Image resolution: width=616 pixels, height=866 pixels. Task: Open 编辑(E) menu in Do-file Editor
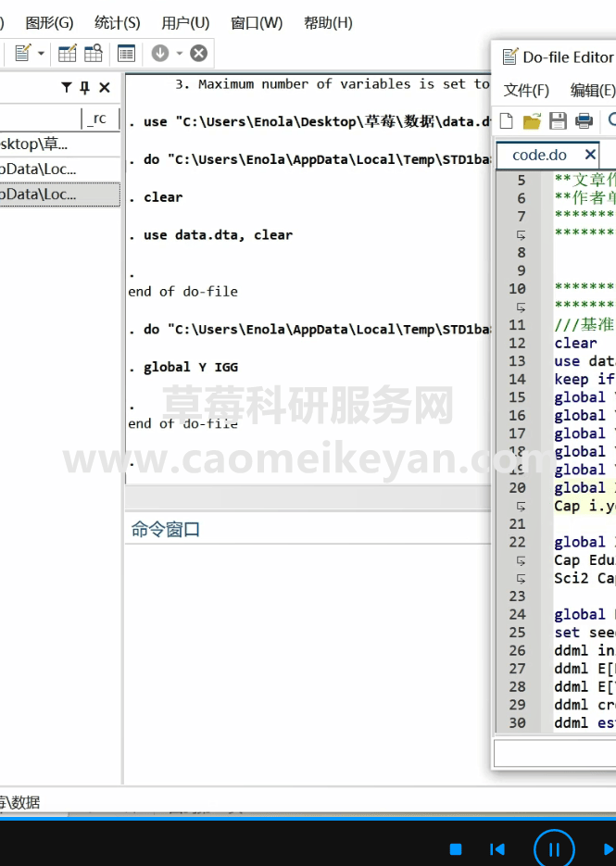click(x=593, y=90)
